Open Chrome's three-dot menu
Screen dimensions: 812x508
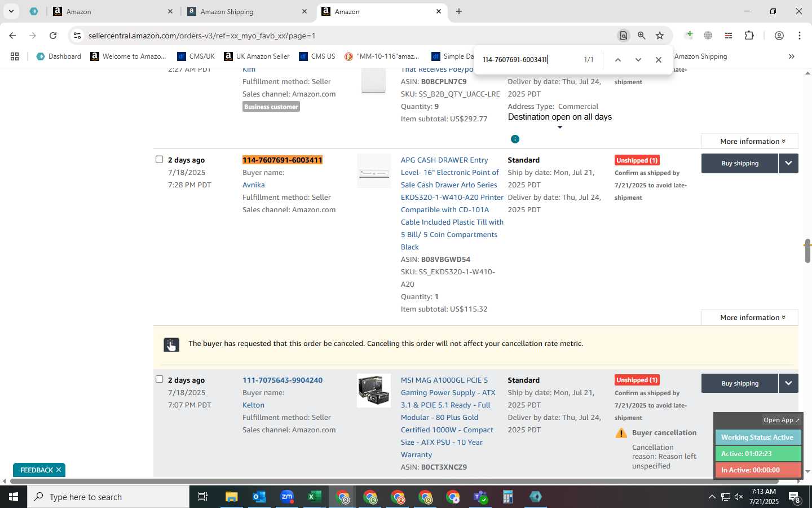(800, 36)
